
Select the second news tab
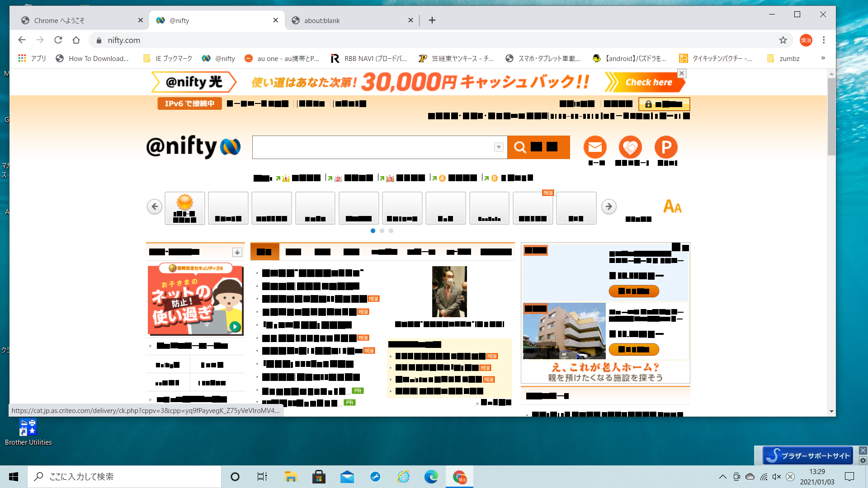coord(293,252)
